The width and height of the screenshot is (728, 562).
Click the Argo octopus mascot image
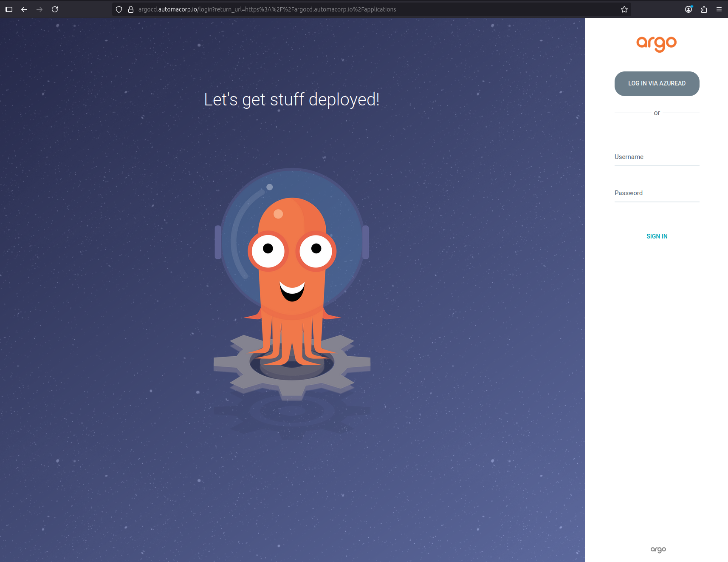tap(292, 284)
